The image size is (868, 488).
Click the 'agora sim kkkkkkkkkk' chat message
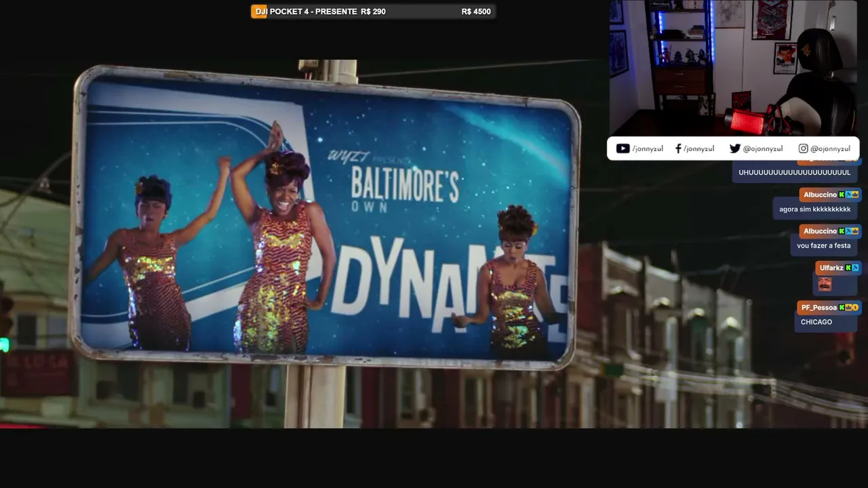click(814, 209)
